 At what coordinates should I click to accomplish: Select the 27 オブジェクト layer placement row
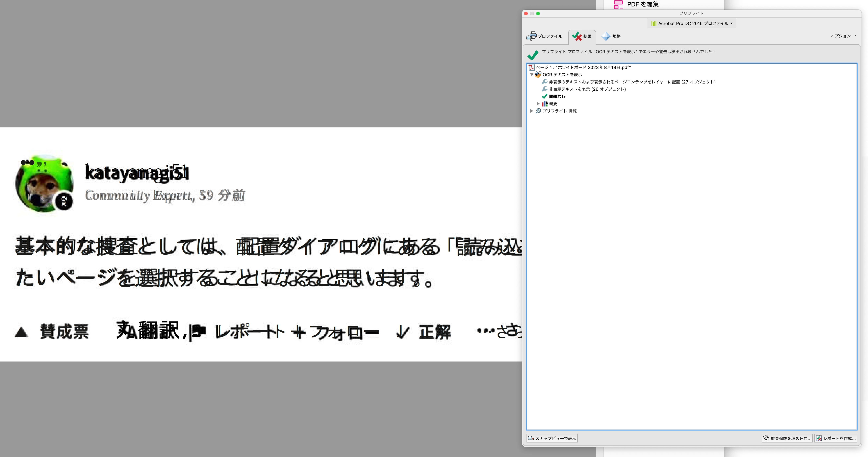[632, 82]
